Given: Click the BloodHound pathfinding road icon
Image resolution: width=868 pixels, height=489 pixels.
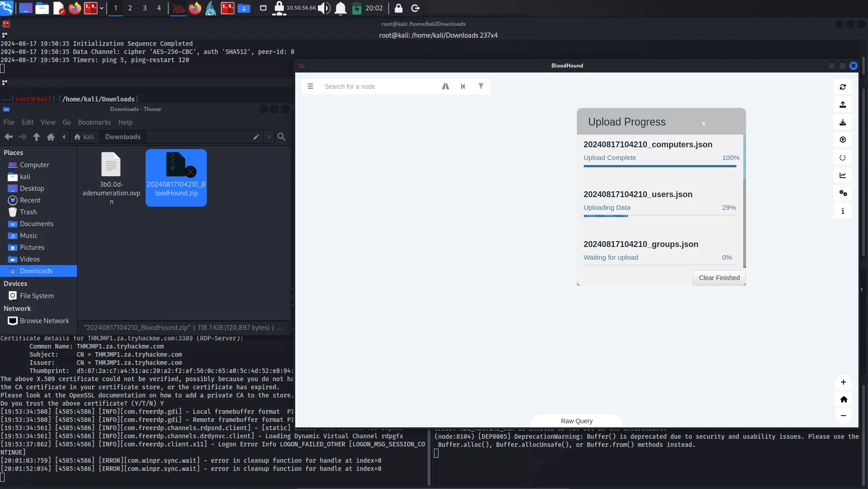Looking at the screenshot, I should [x=445, y=87].
